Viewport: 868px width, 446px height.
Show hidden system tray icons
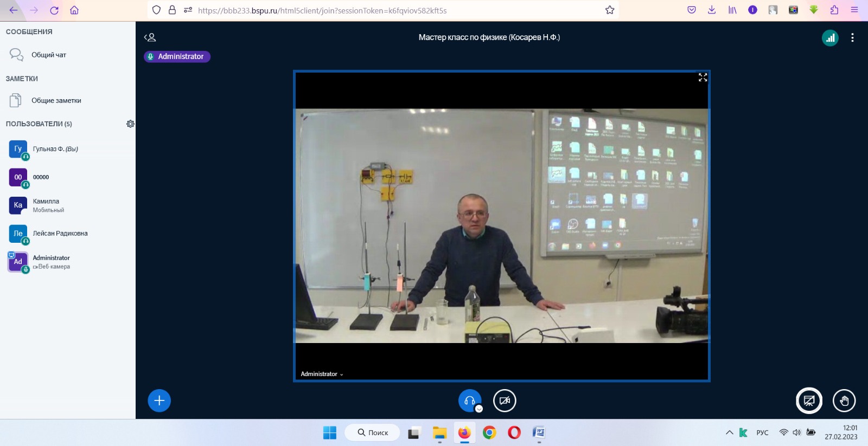pyautogui.click(x=729, y=432)
